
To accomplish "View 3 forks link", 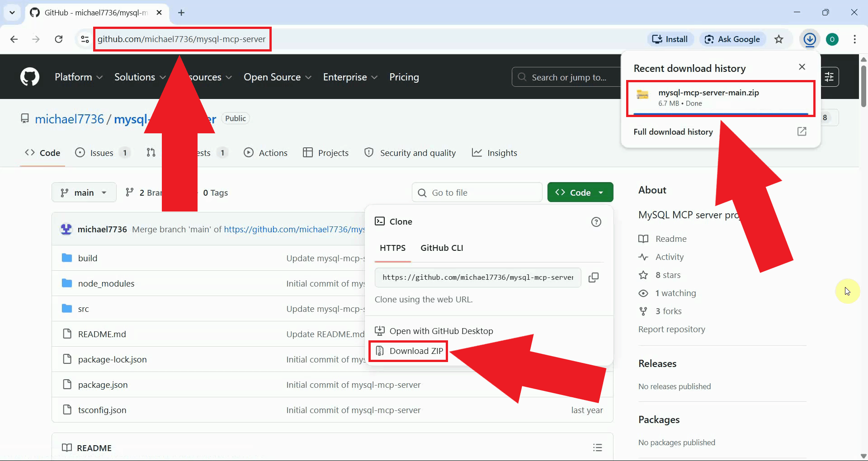I will tap(660, 311).
